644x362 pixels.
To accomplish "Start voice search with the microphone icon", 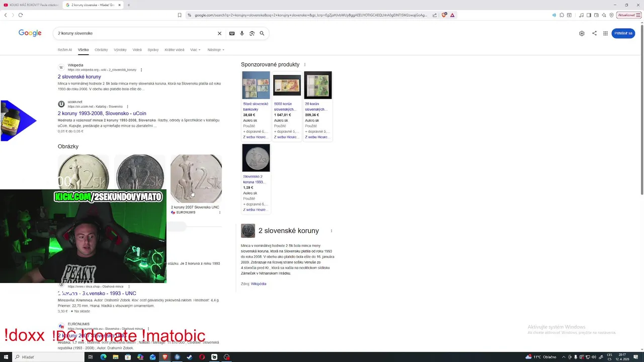I will [x=242, y=33].
